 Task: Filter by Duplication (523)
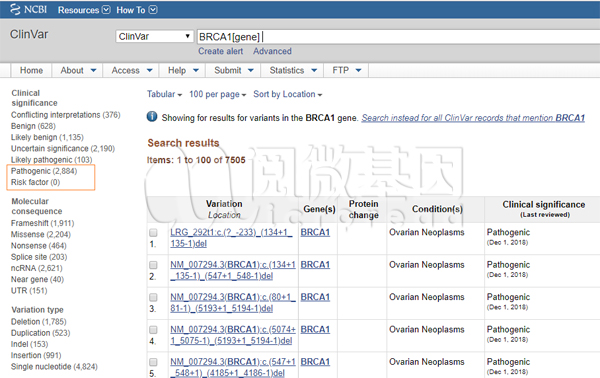[41, 333]
